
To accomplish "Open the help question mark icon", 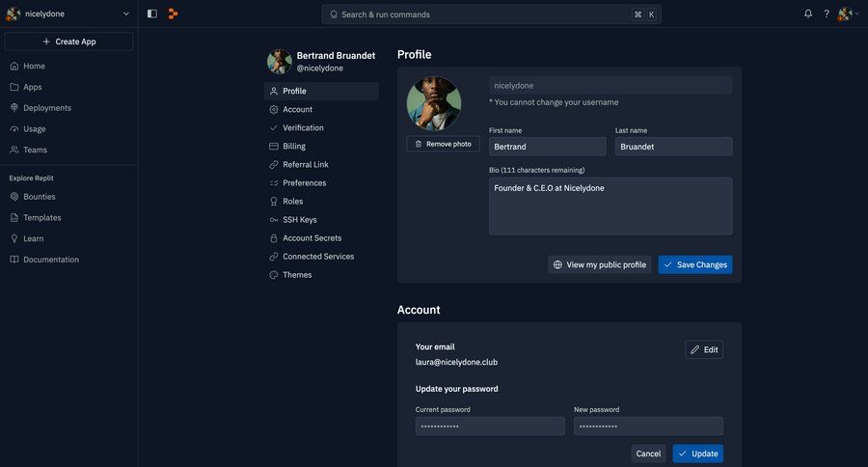I will (x=827, y=14).
